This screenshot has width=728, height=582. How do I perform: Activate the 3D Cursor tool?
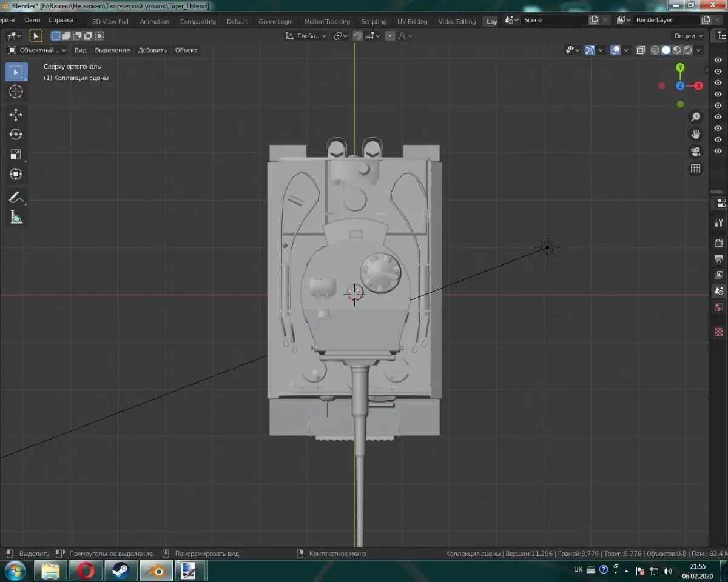[x=16, y=92]
